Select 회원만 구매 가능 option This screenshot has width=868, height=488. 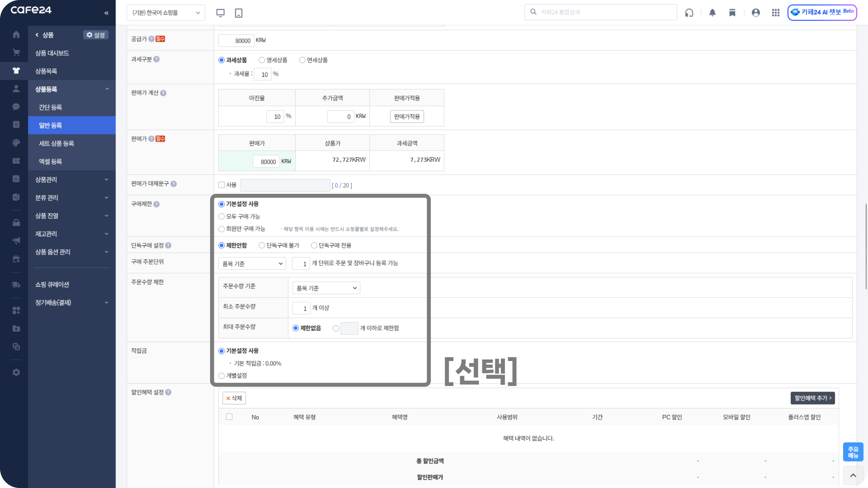pyautogui.click(x=222, y=229)
